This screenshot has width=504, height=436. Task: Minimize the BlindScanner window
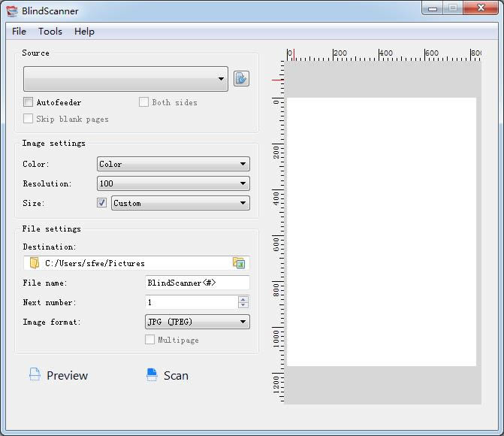pos(433,8)
